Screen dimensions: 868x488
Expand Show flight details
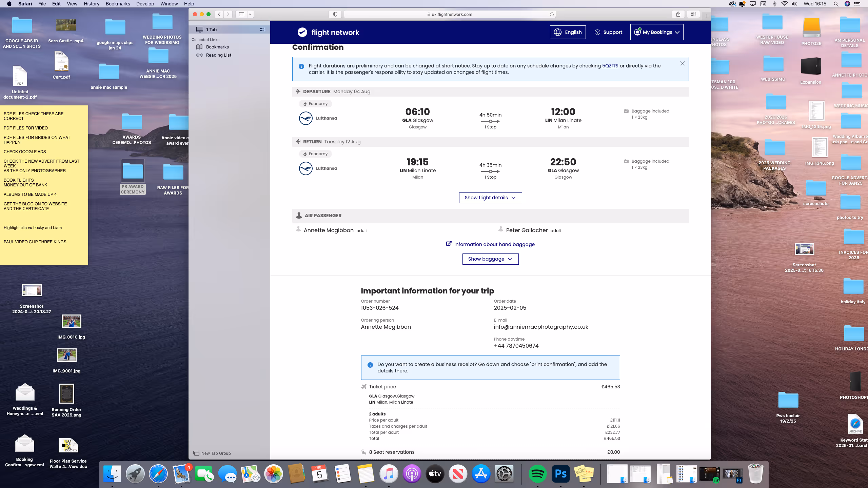pyautogui.click(x=490, y=198)
